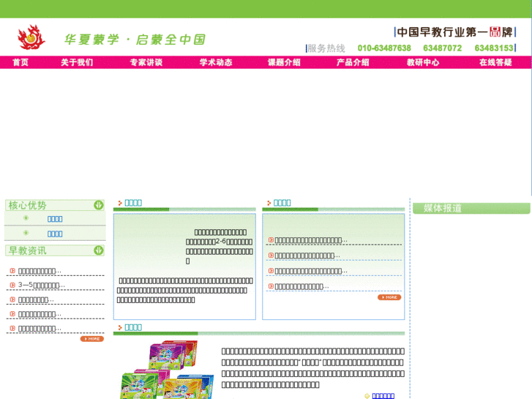Click the red icon of the first center news list item
The height and width of the screenshot is (399, 532).
coord(271,239)
